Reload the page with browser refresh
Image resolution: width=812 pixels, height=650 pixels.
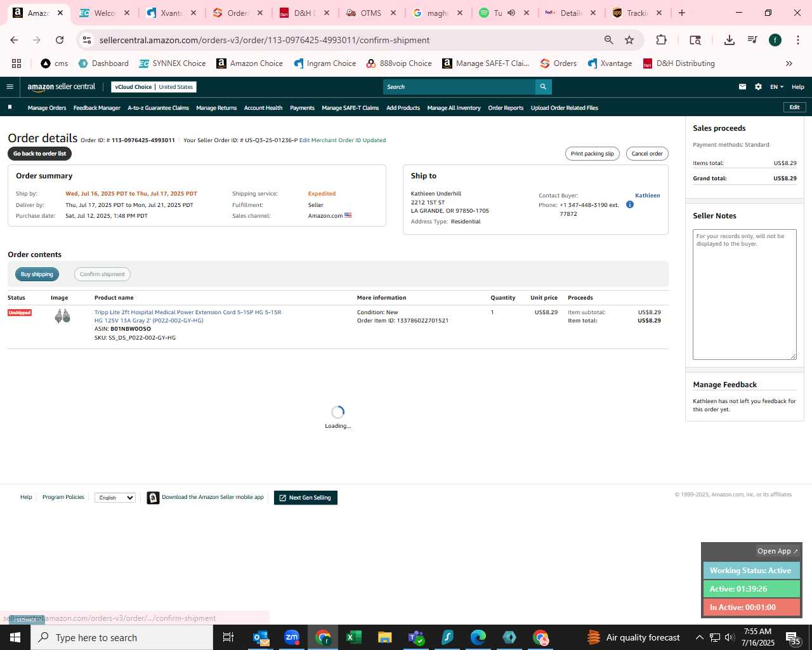[x=60, y=40]
